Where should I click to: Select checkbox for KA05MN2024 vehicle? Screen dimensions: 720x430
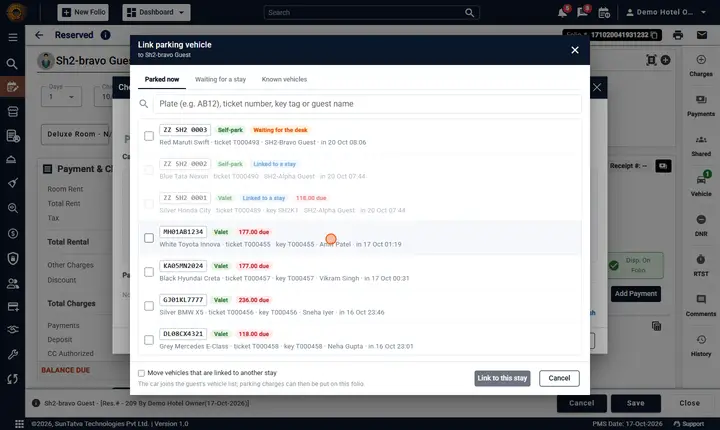pyautogui.click(x=149, y=272)
